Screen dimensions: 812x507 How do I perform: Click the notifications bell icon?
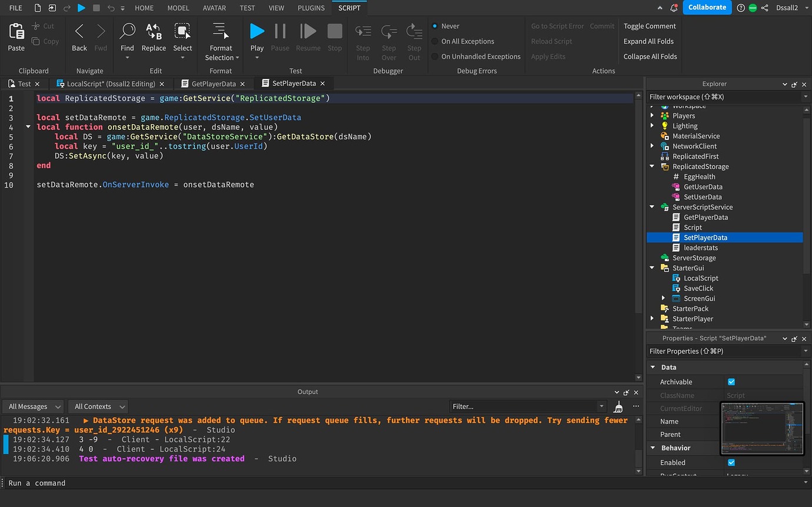(x=674, y=8)
